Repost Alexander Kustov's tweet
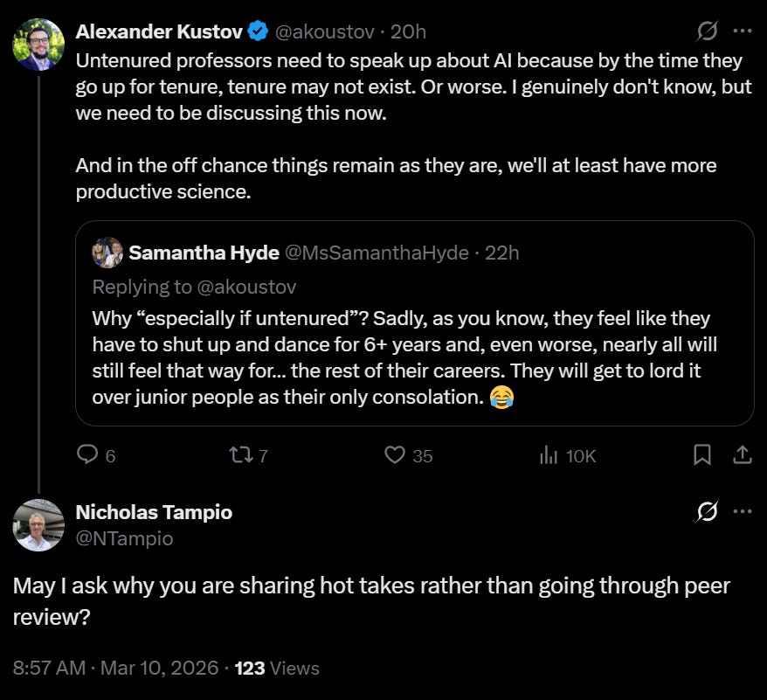This screenshot has height=700, width=767. tap(238, 454)
